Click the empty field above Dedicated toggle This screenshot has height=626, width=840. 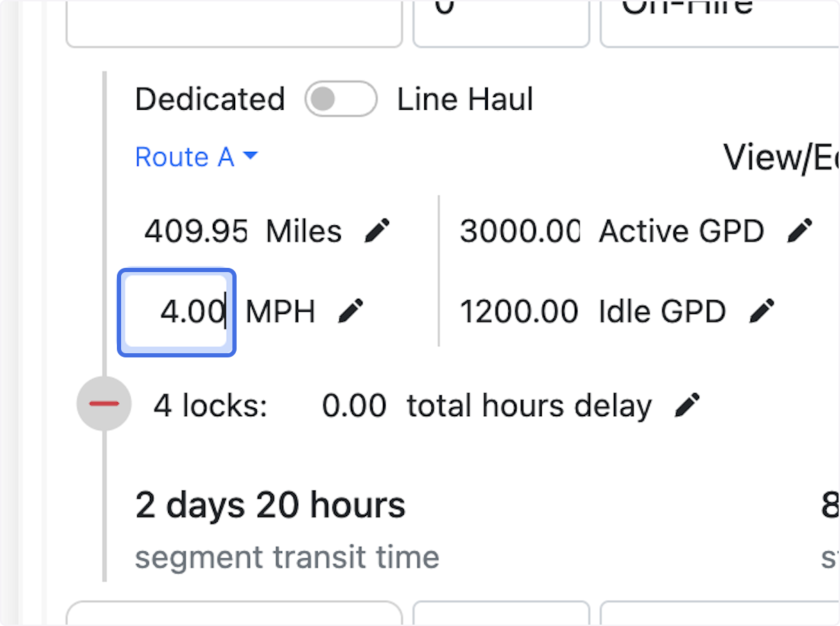point(234,21)
